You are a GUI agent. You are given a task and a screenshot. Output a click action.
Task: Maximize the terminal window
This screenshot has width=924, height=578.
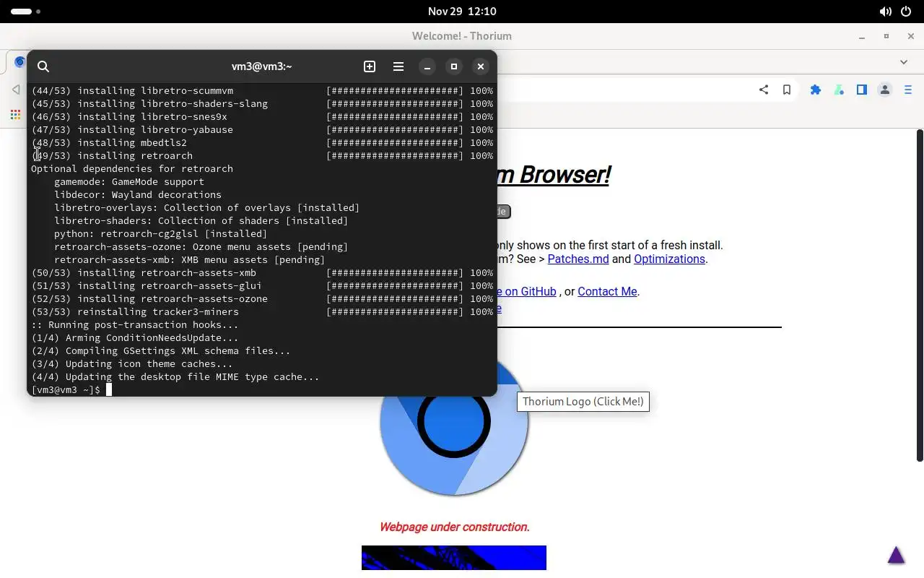click(454, 66)
